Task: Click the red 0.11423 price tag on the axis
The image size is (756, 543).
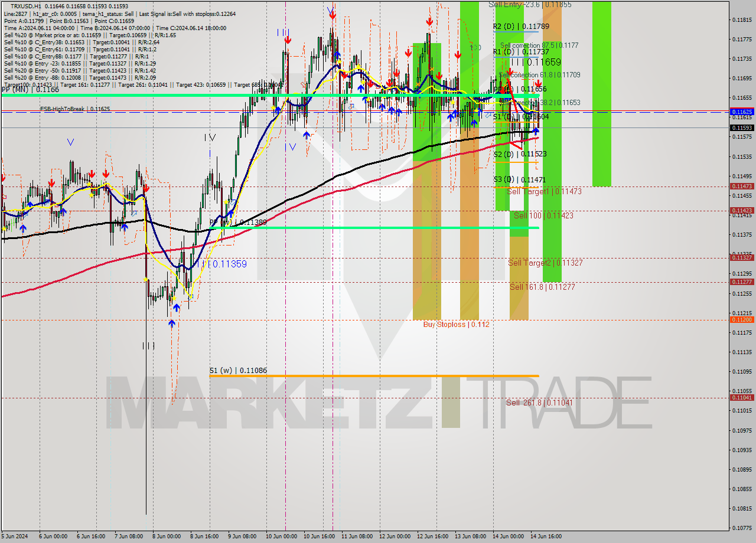Action: (742, 210)
